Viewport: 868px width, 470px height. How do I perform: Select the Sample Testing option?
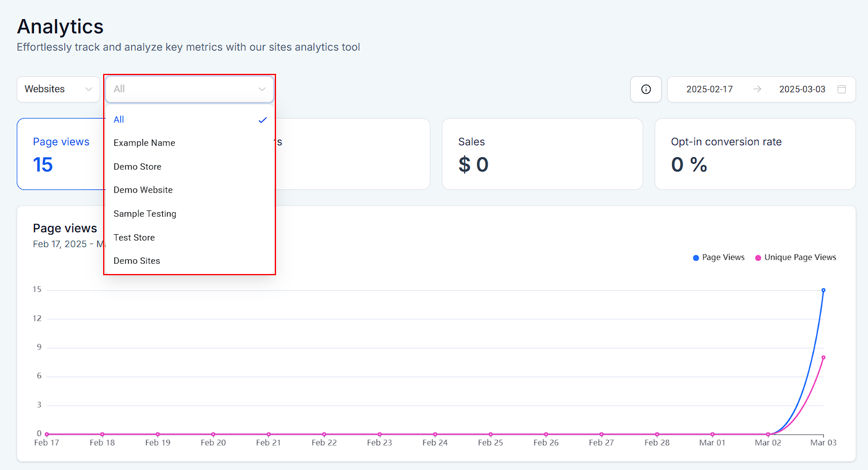tap(145, 214)
